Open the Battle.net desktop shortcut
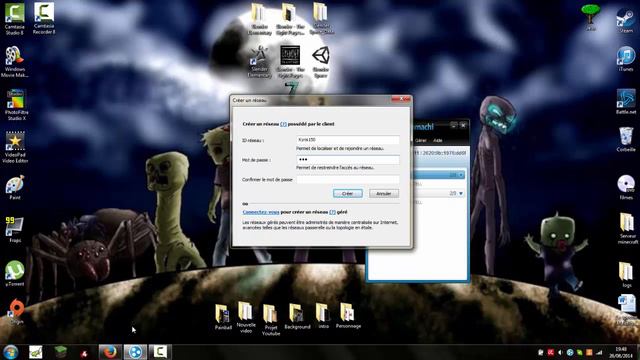The width and height of the screenshot is (640, 360). point(626,102)
